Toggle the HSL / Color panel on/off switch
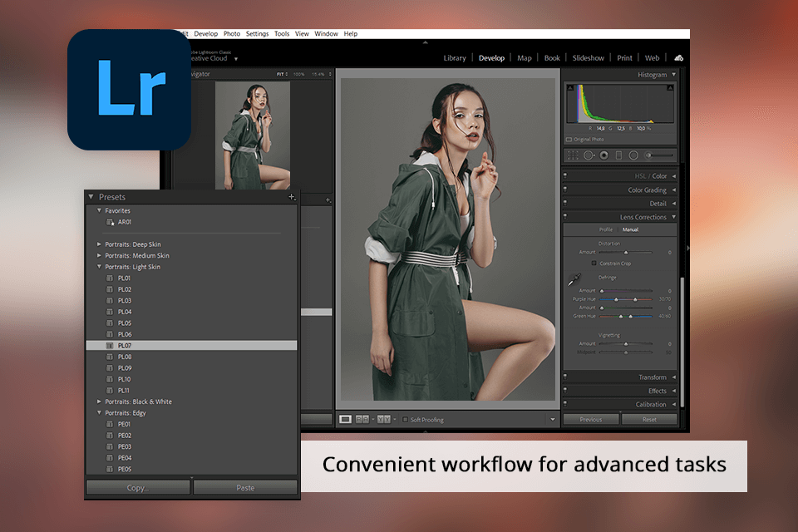Screen dimensions: 798x532 [565, 175]
